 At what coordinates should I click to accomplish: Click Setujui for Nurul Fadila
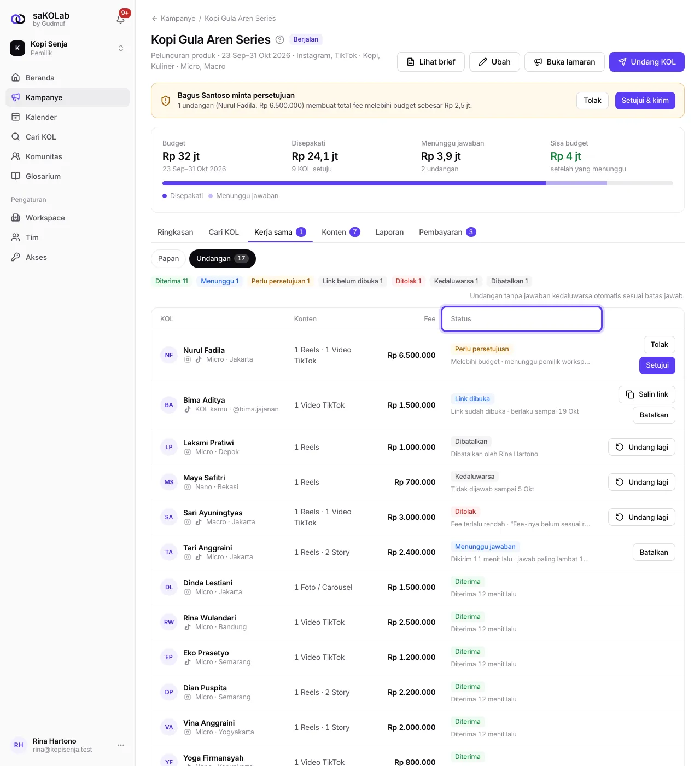[657, 365]
